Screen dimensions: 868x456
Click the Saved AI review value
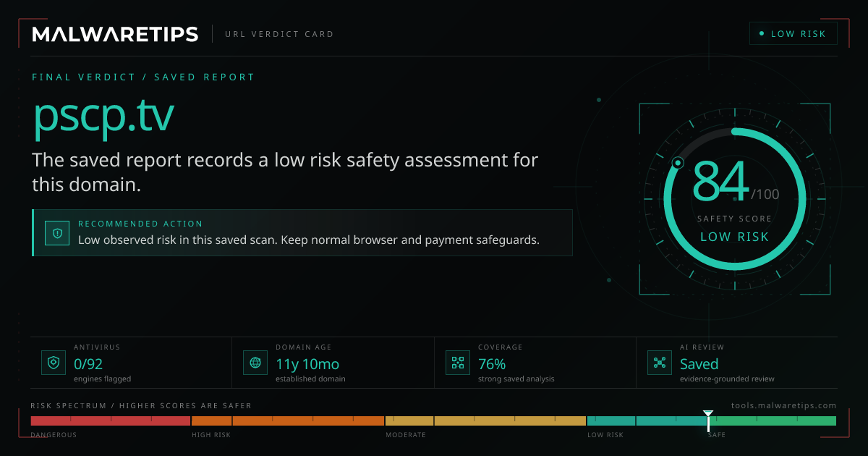699,364
